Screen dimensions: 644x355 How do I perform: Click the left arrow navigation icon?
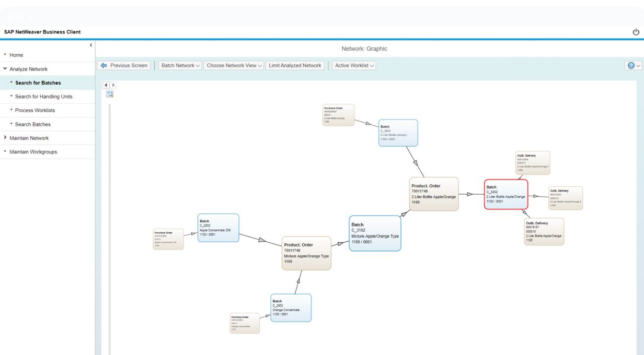106,85
